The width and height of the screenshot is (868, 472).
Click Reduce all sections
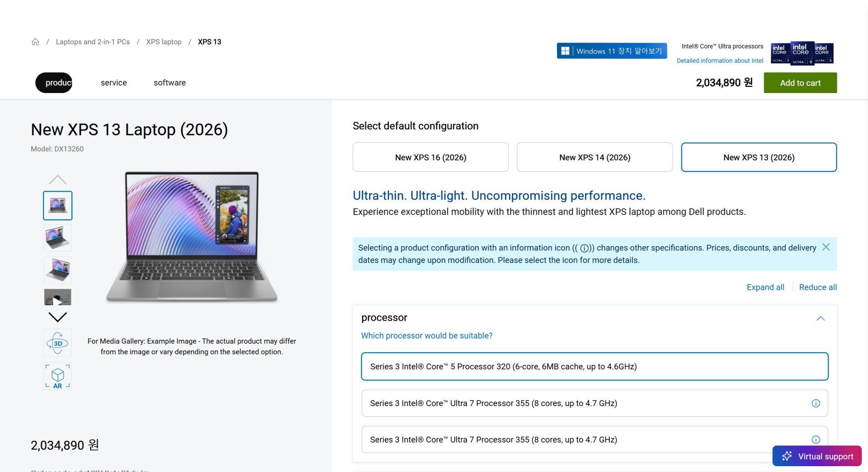(x=818, y=287)
